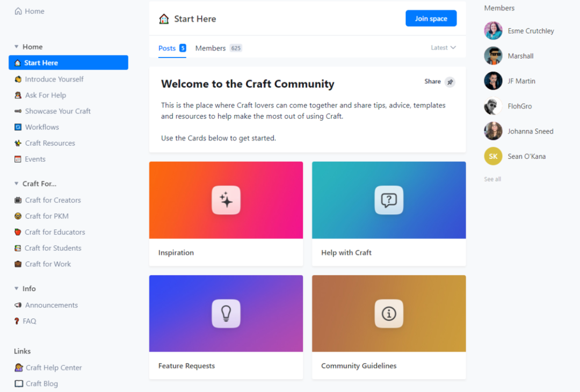This screenshot has width=580, height=392.
Task: Click the SK avatar for Sean O'Kana
Action: coord(493,156)
